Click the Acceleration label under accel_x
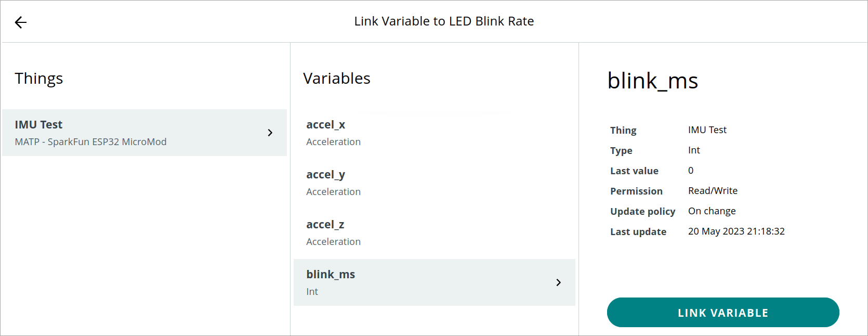868x336 pixels. coord(333,141)
